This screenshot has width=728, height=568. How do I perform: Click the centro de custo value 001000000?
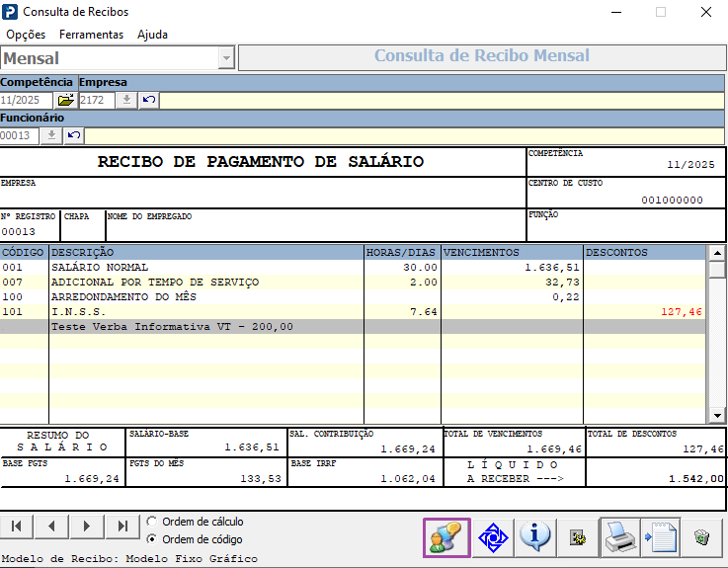tap(673, 201)
